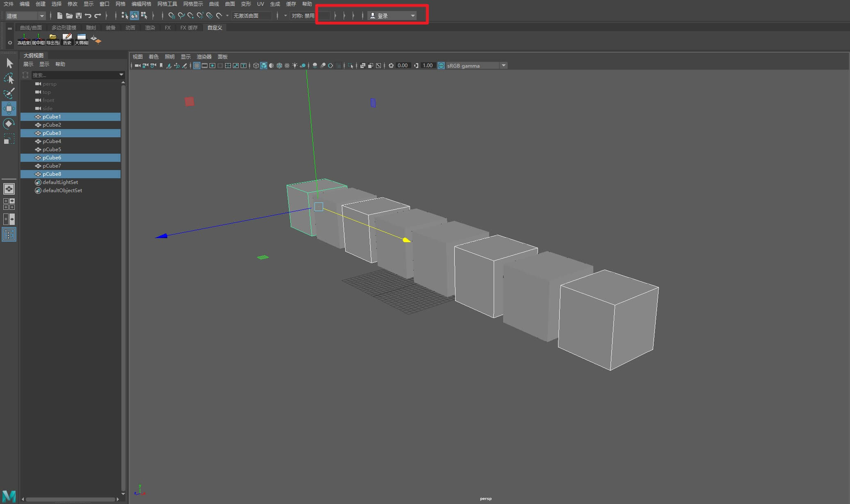
Task: Activate the Lasso Select tool
Action: click(9, 78)
